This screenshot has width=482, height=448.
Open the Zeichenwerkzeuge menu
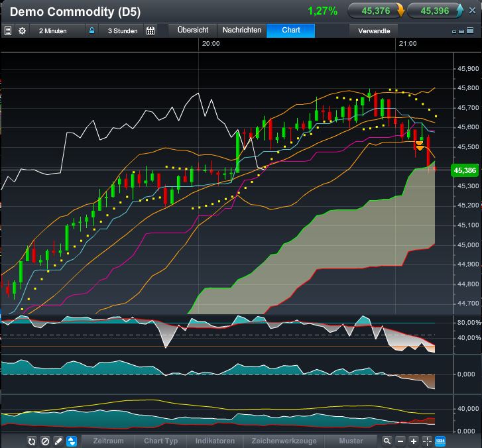point(284,441)
